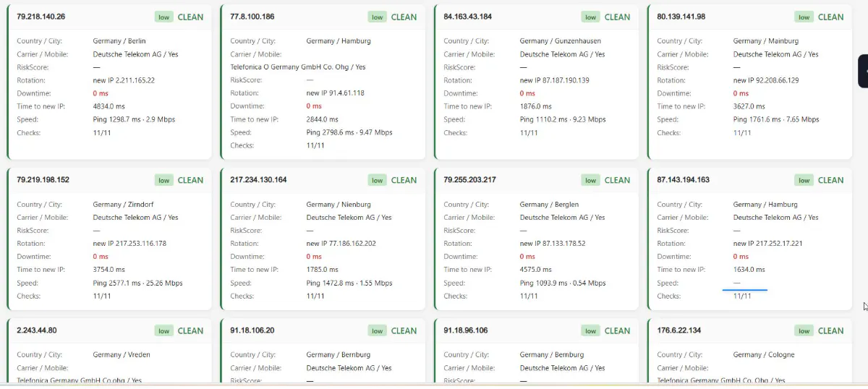Click new IP 91.4.61.118 in Hamburg card
868x389 pixels.
pos(336,93)
